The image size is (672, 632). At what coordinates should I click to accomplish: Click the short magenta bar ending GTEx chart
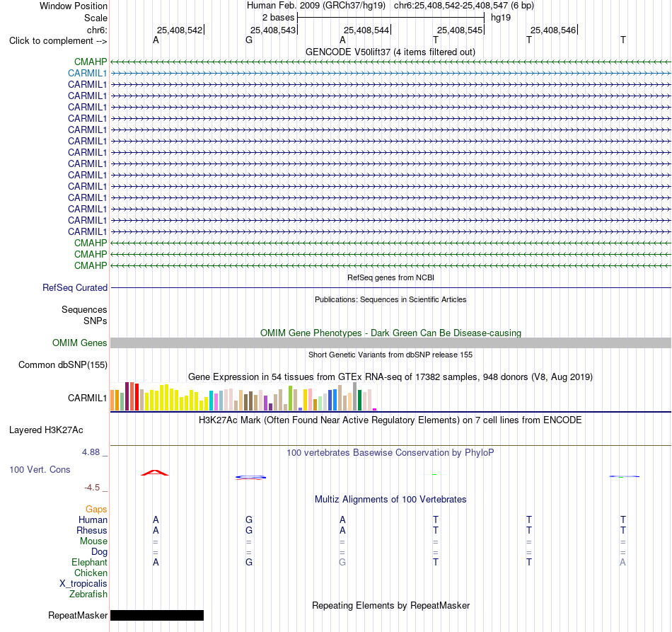point(375,410)
